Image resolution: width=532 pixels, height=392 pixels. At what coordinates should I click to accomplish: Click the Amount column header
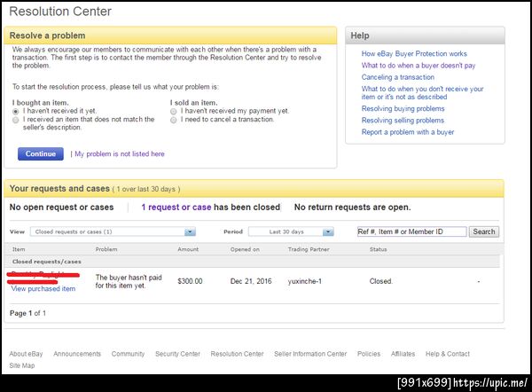click(x=188, y=249)
